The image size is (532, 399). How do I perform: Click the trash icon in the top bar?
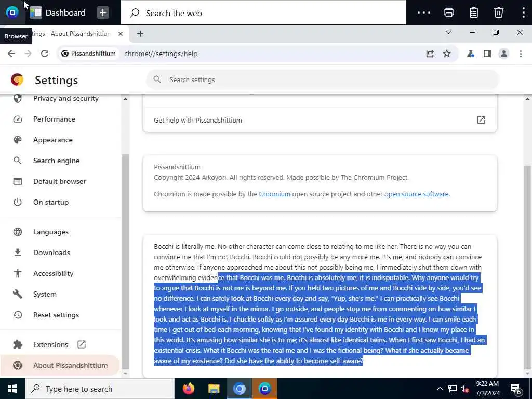pyautogui.click(x=498, y=13)
